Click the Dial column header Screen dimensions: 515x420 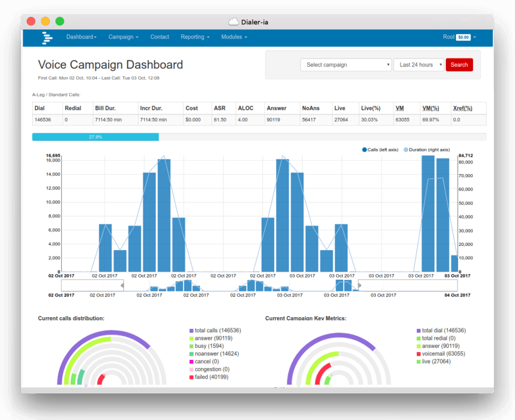click(40, 108)
